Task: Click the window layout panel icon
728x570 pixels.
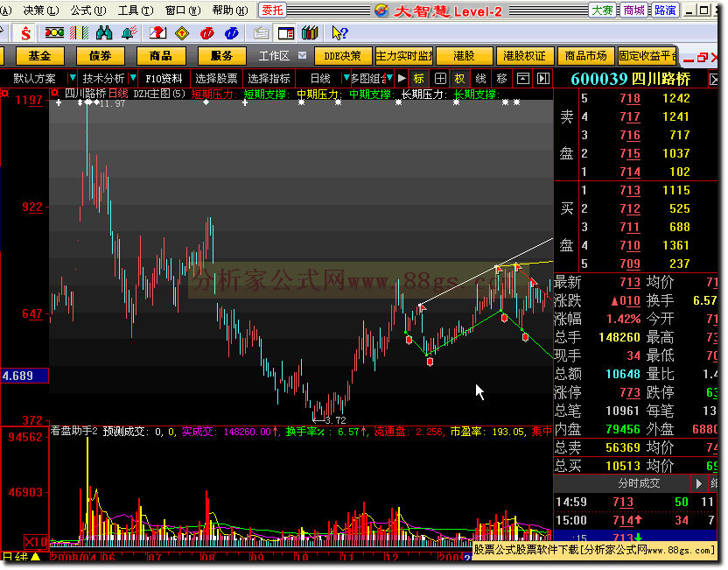Action: [286, 33]
